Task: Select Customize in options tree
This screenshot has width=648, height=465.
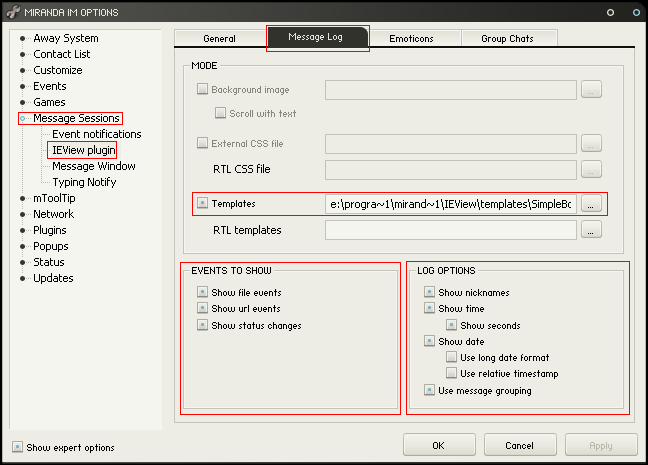Action: [57, 70]
